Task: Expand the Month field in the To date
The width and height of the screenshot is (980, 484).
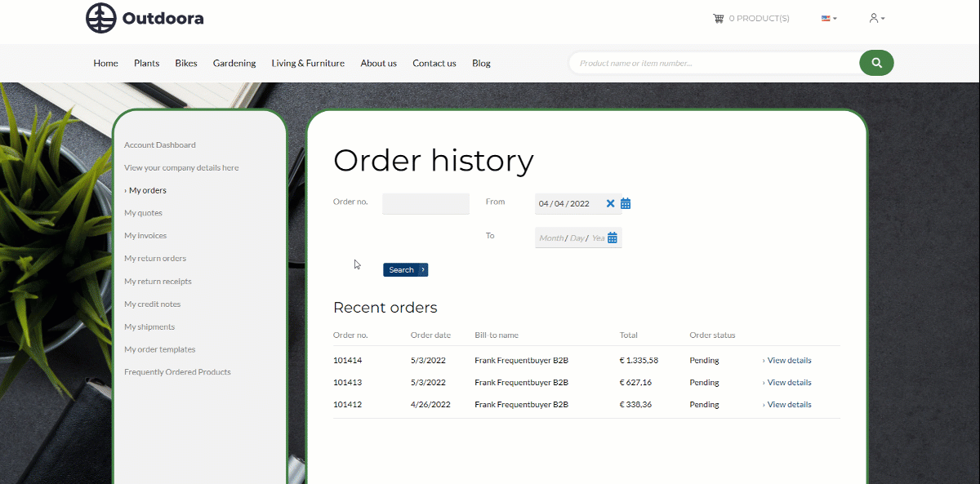Action: 551,237
